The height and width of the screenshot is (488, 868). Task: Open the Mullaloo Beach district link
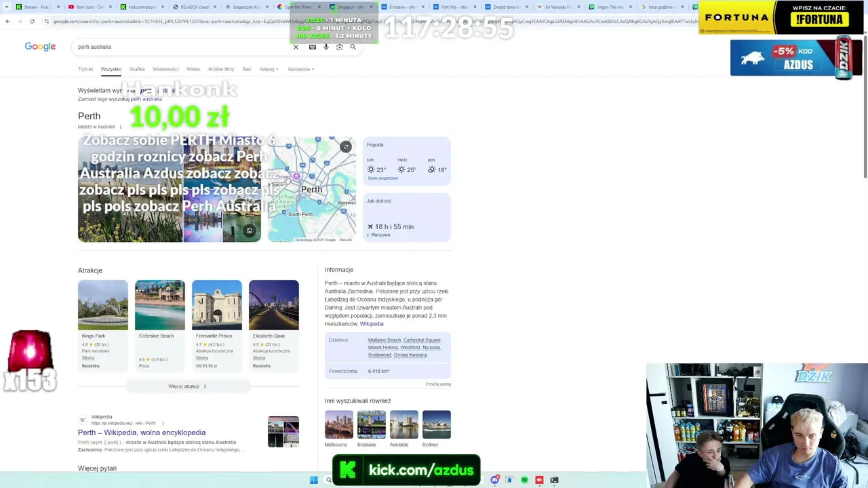coord(384,340)
